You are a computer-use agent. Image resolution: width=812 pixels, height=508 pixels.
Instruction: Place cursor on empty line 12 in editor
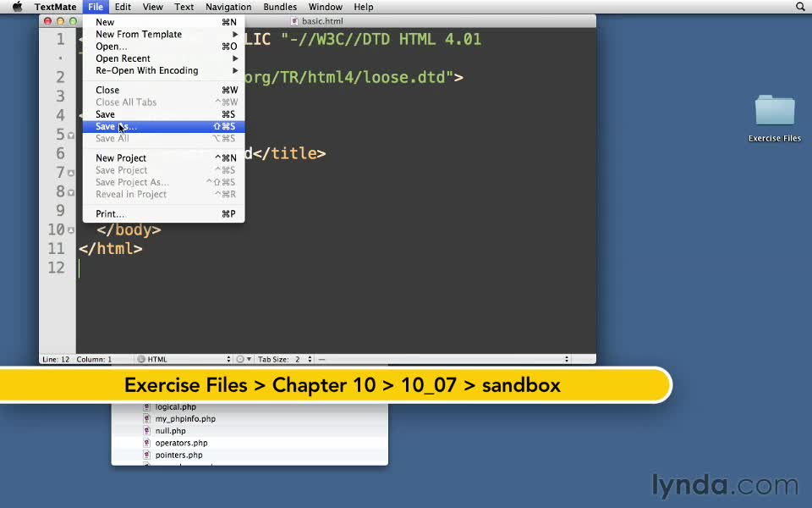336,268
